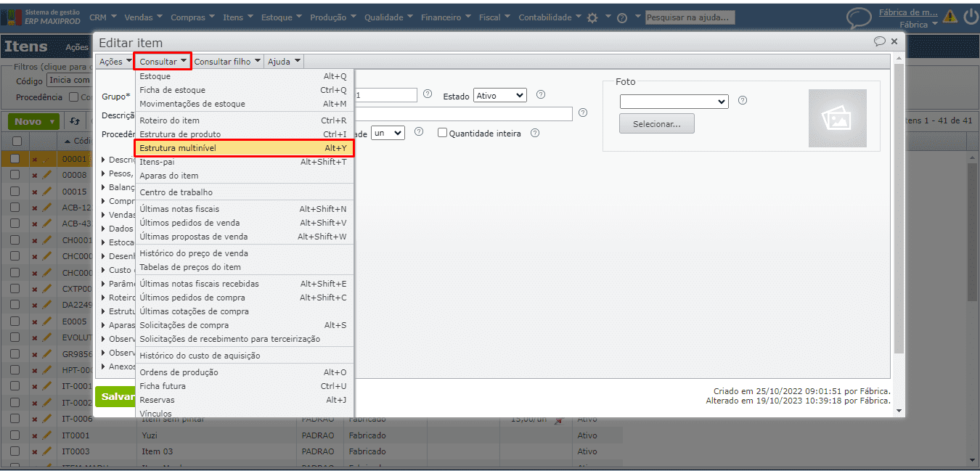
Task: Click the power logout icon
Action: click(970, 17)
